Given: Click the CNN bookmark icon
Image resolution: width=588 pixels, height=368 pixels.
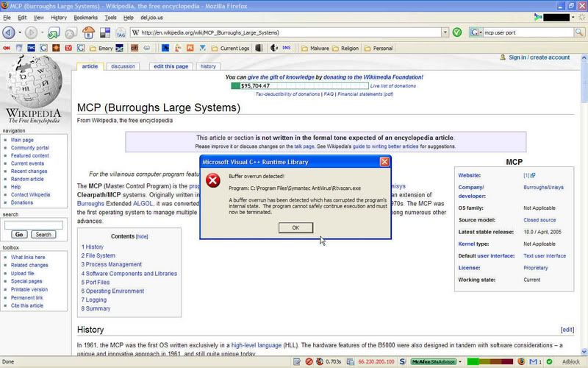Looking at the screenshot, I should tap(7, 49).
